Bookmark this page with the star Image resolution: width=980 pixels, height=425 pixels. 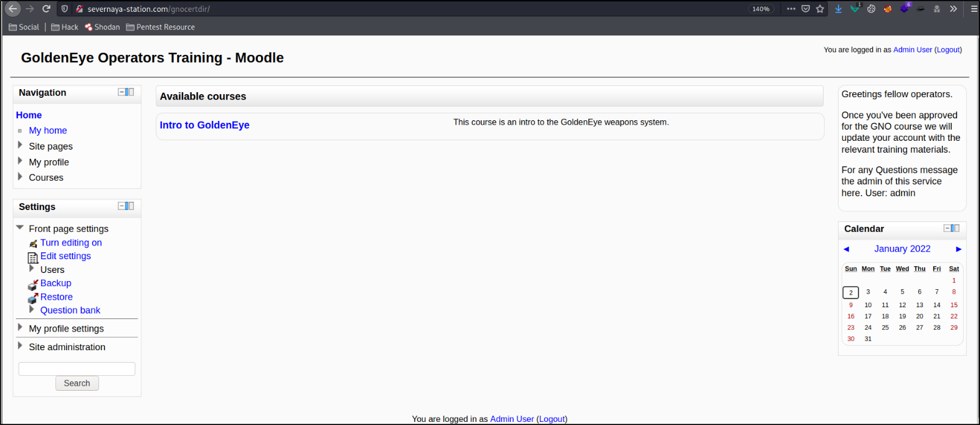coord(820,9)
